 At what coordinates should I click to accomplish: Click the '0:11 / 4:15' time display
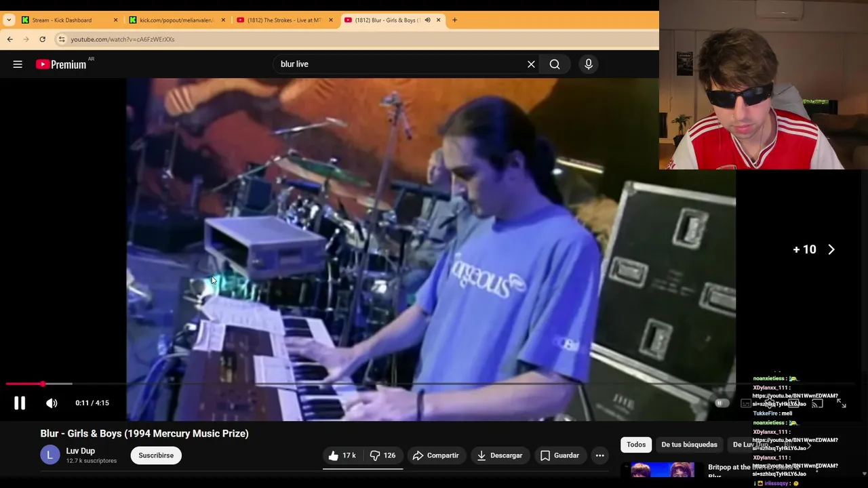coord(92,403)
